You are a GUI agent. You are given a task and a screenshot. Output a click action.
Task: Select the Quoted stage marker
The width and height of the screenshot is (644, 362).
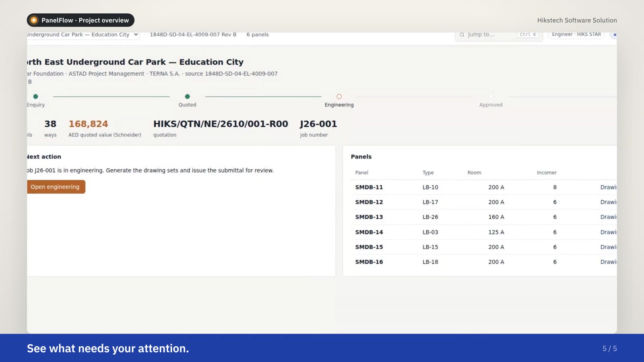[x=187, y=97]
